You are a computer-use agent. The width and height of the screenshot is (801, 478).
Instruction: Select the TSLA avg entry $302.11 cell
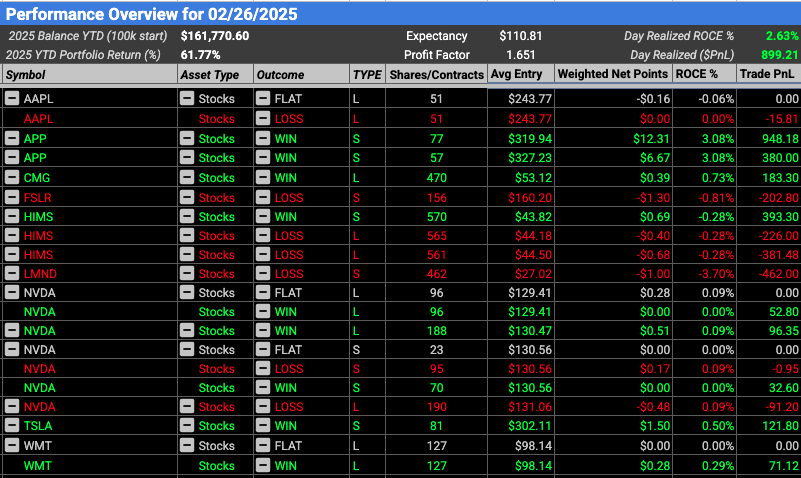coord(521,425)
